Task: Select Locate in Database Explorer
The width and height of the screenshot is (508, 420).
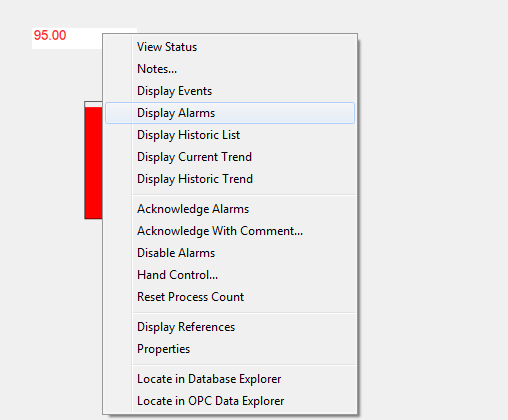Action: click(230, 379)
